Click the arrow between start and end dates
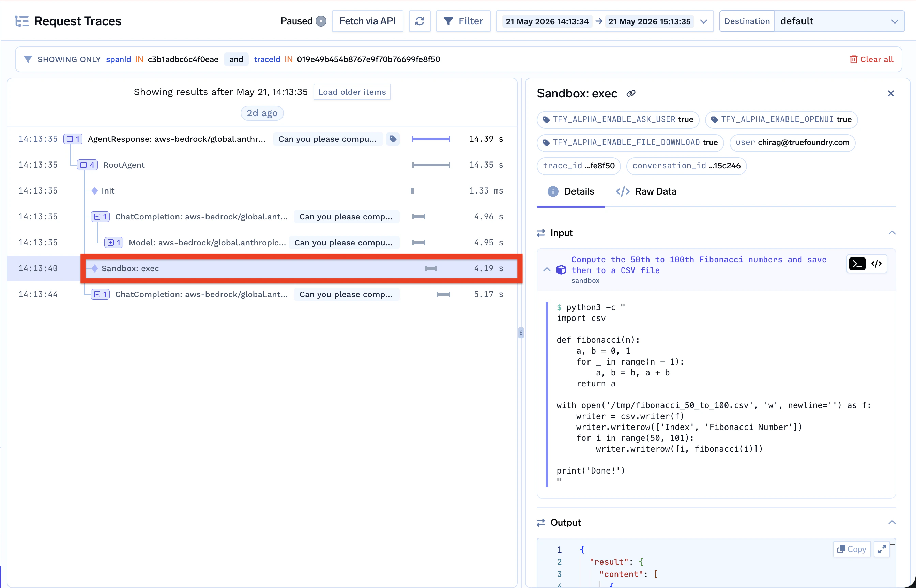Image resolution: width=916 pixels, height=588 pixels. click(598, 21)
